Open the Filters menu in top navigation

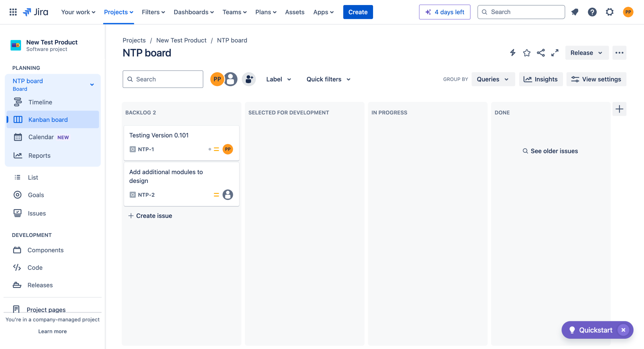pos(153,12)
